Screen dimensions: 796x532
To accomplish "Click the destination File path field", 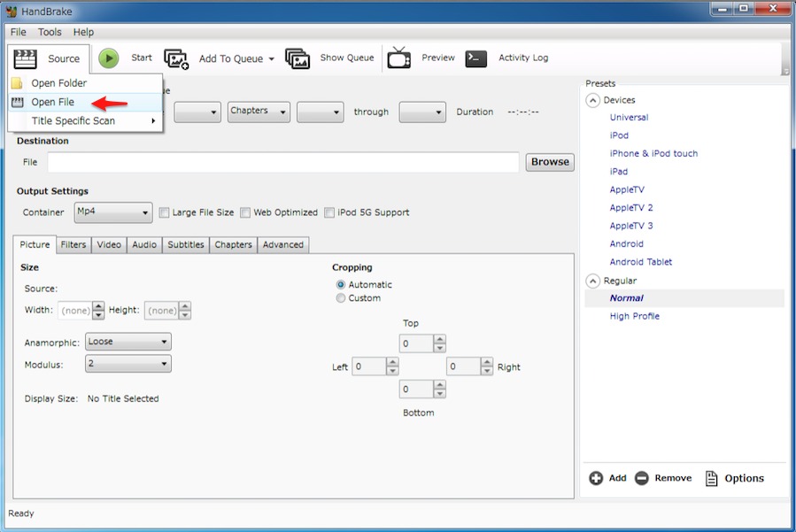I will coord(283,162).
